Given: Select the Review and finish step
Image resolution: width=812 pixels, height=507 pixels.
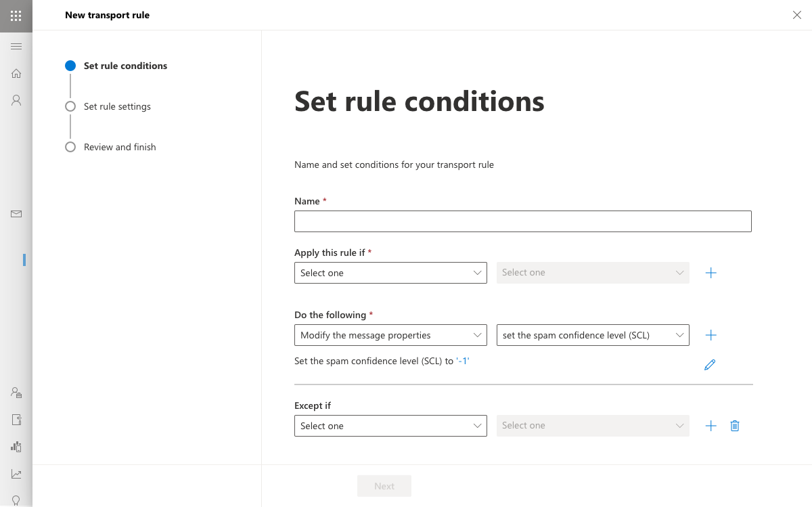Looking at the screenshot, I should 120,147.
